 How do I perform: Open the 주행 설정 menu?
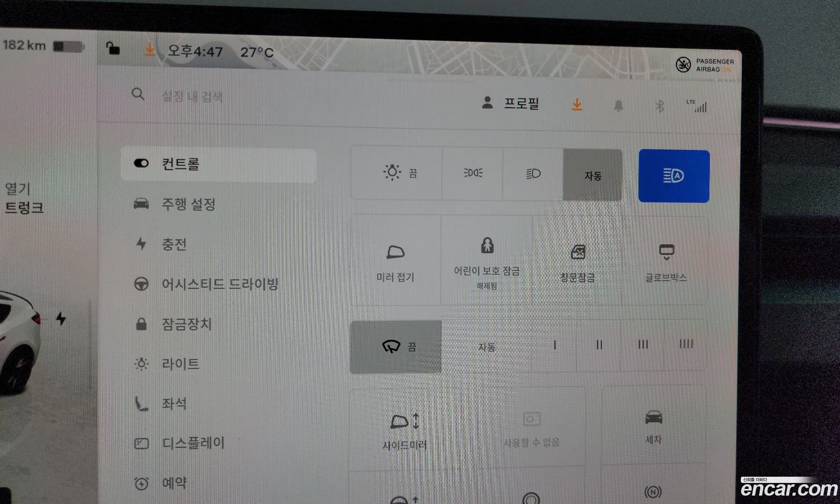[x=175, y=204]
